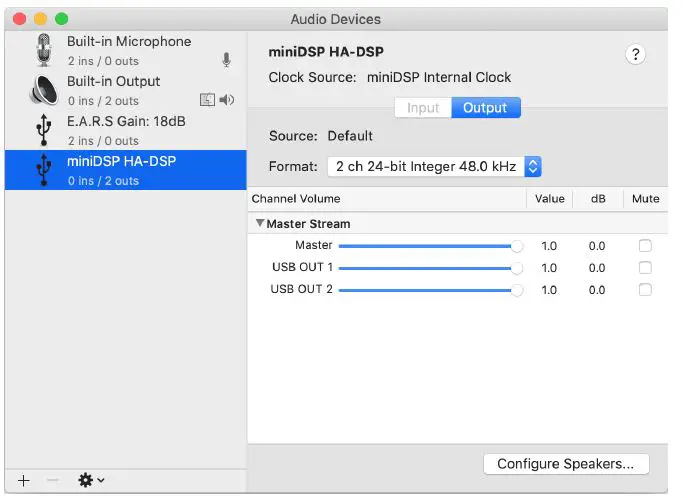
Task: Click USB OUT 2 value 1.0 cell
Action: (549, 290)
